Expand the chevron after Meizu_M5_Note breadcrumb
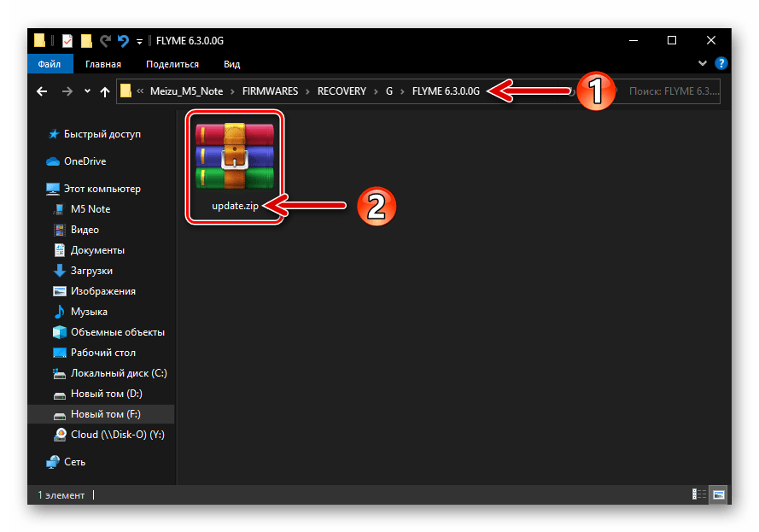Image resolution: width=759 pixels, height=532 pixels. pos(232,91)
